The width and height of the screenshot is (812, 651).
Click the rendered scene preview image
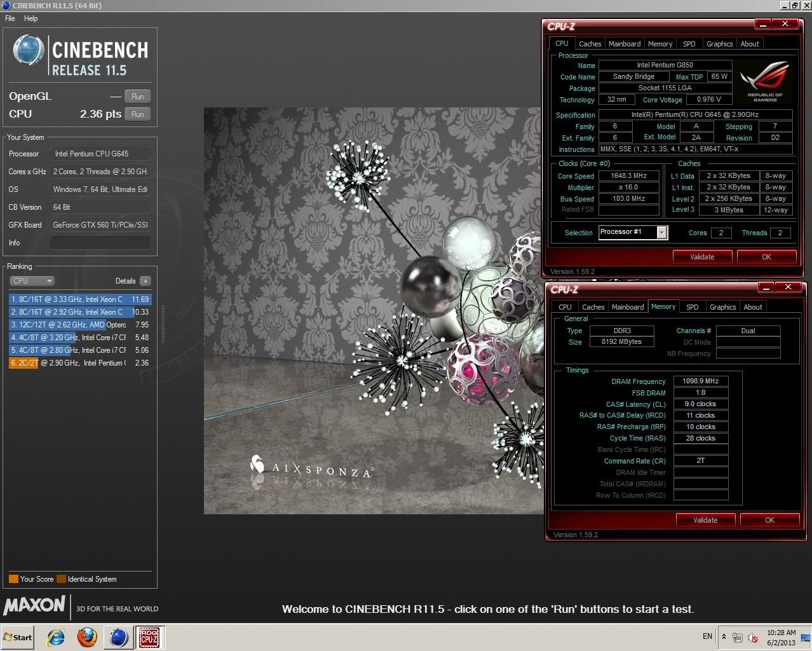click(x=374, y=310)
